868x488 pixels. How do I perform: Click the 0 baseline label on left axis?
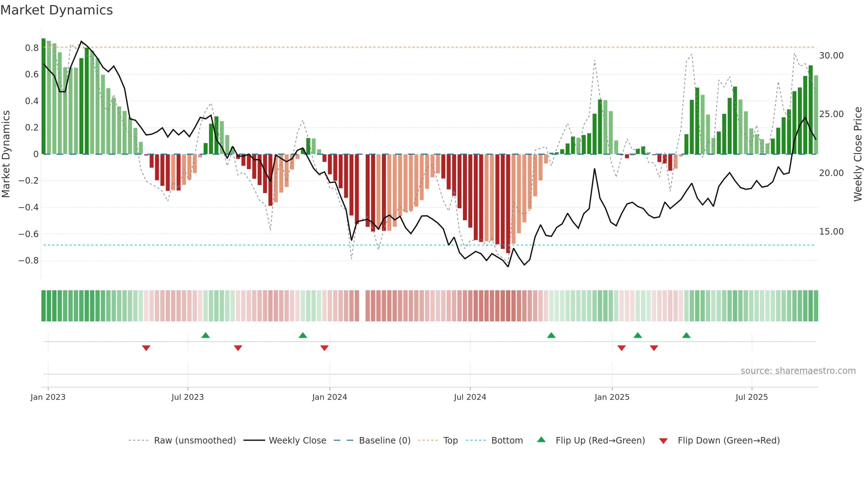tap(36, 154)
